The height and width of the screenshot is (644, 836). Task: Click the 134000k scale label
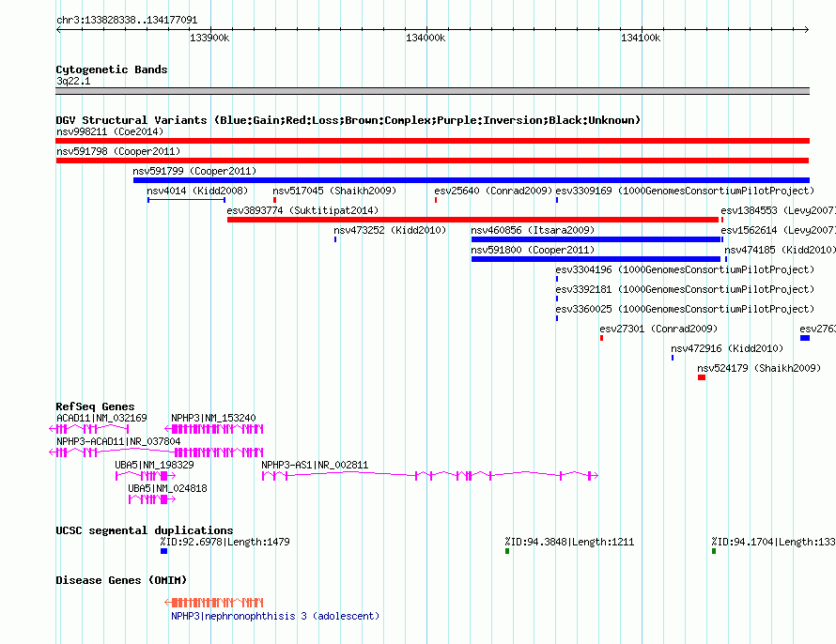click(x=426, y=38)
